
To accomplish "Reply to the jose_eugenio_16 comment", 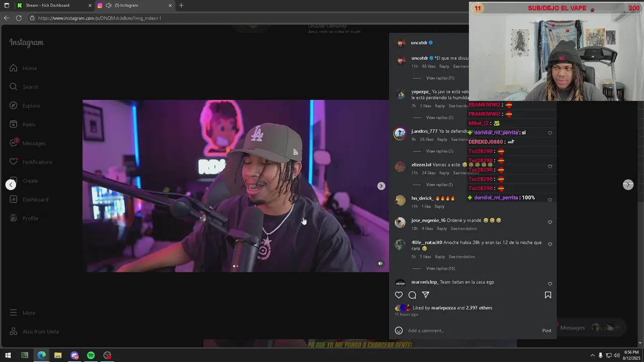I will point(442,229).
